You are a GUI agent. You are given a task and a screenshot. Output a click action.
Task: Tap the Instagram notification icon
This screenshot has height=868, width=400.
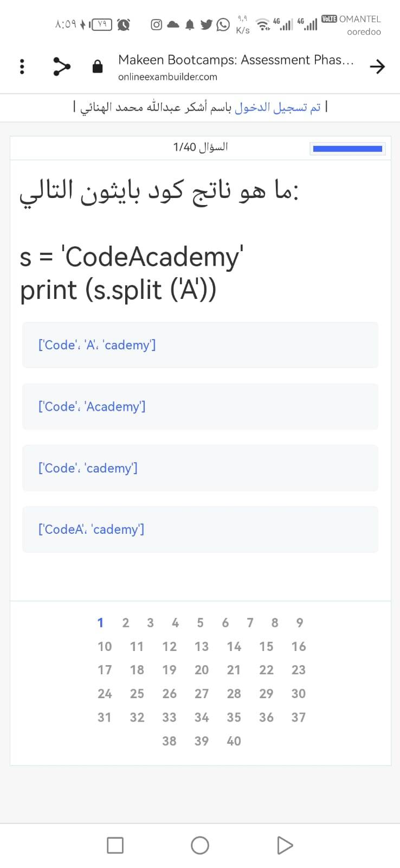(156, 24)
